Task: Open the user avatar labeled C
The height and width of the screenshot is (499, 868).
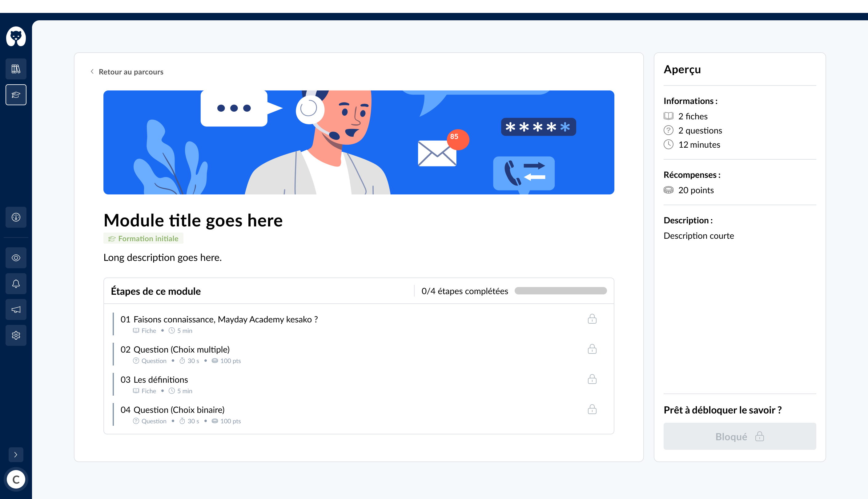Action: pyautogui.click(x=16, y=479)
